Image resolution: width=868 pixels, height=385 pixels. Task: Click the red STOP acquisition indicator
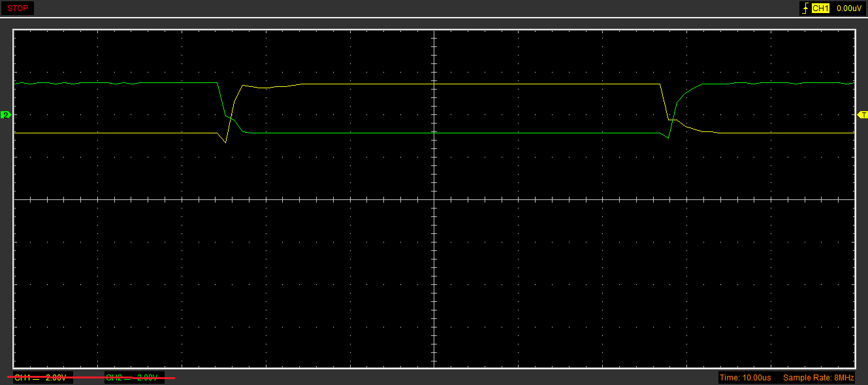pos(18,8)
